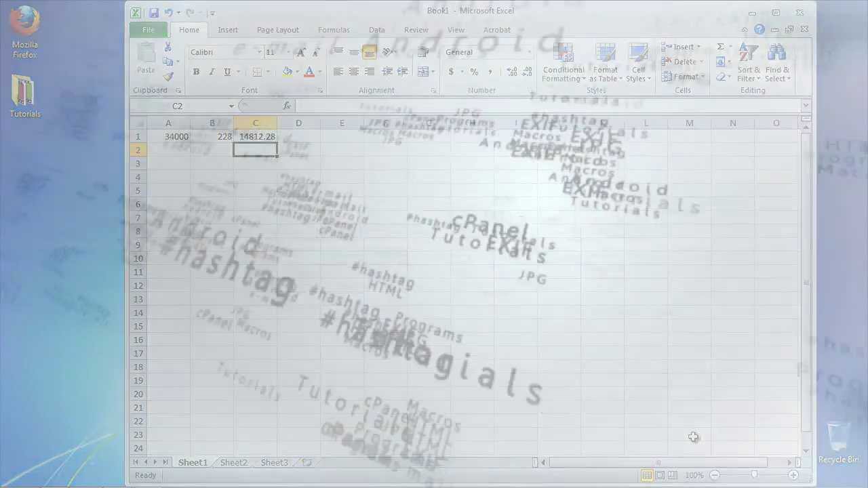Click Orientation text rotation icon
The height and width of the screenshot is (488, 868).
click(388, 52)
